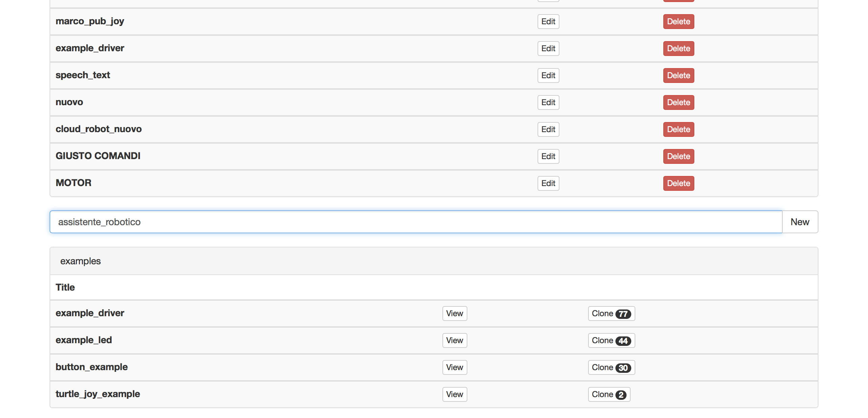Expand examples section header
This screenshot has width=868, height=418.
(x=80, y=261)
